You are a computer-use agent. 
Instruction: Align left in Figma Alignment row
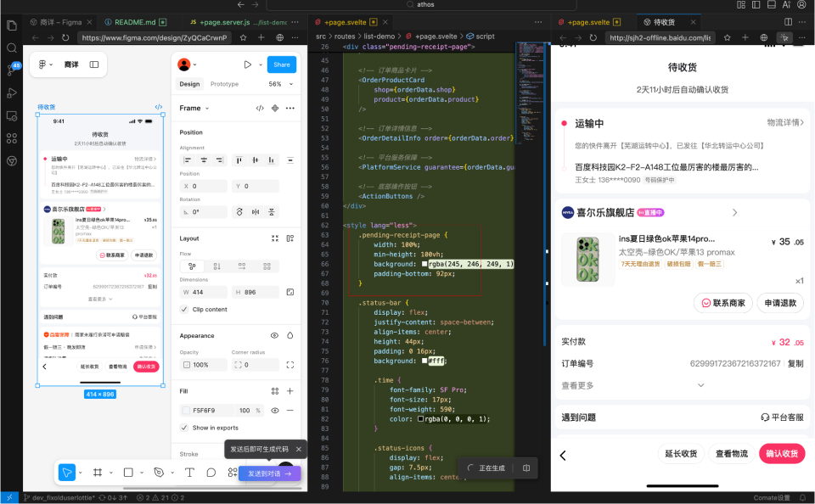tap(188, 160)
